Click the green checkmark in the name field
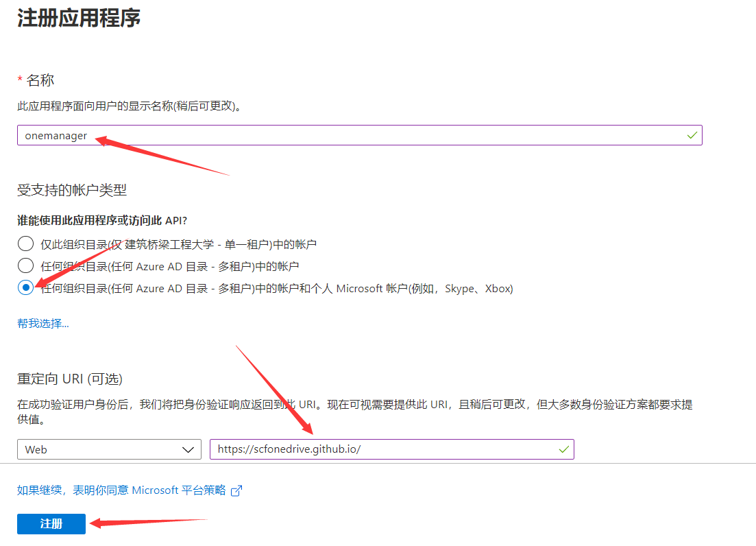756x546 pixels. tap(692, 135)
